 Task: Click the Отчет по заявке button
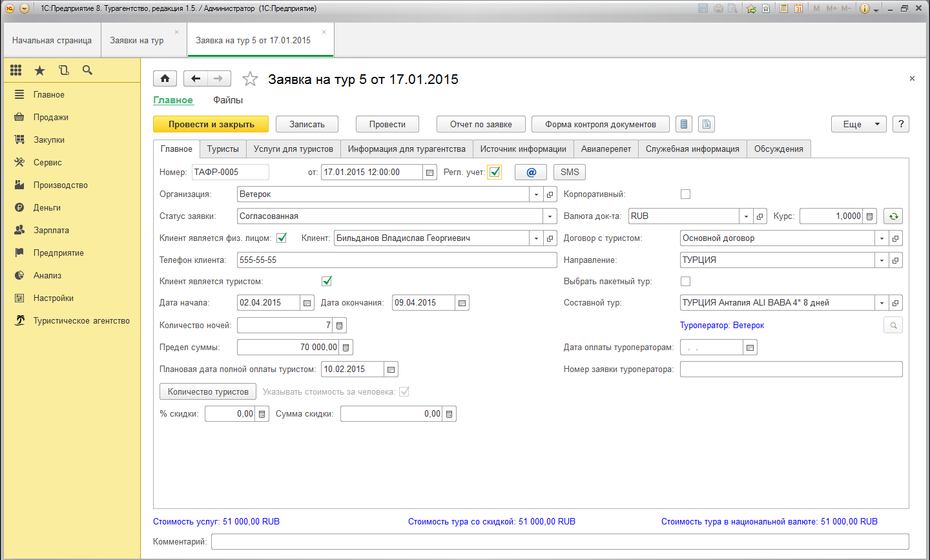[x=481, y=124]
